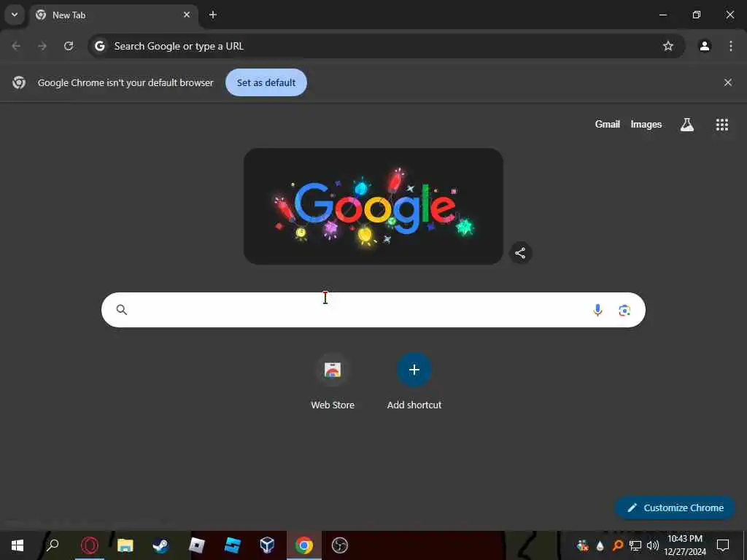Click the Google G icon in address bar
This screenshot has height=560, width=747.
click(x=99, y=46)
